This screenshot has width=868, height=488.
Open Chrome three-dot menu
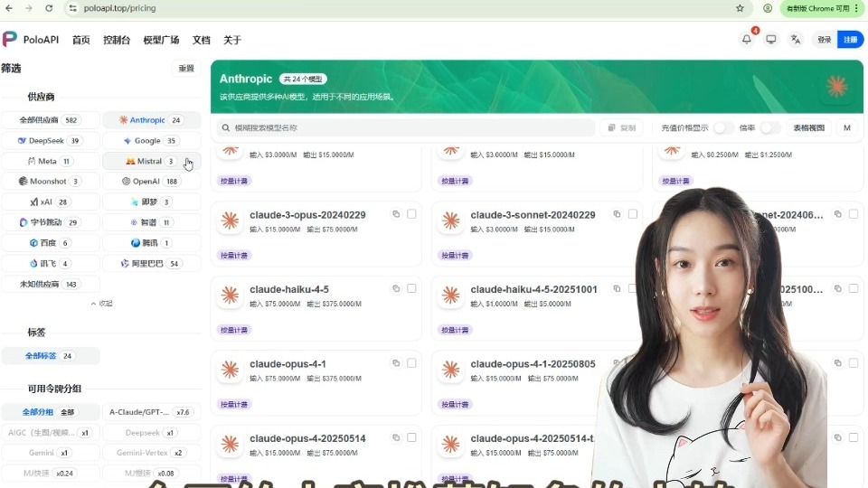tap(856, 8)
